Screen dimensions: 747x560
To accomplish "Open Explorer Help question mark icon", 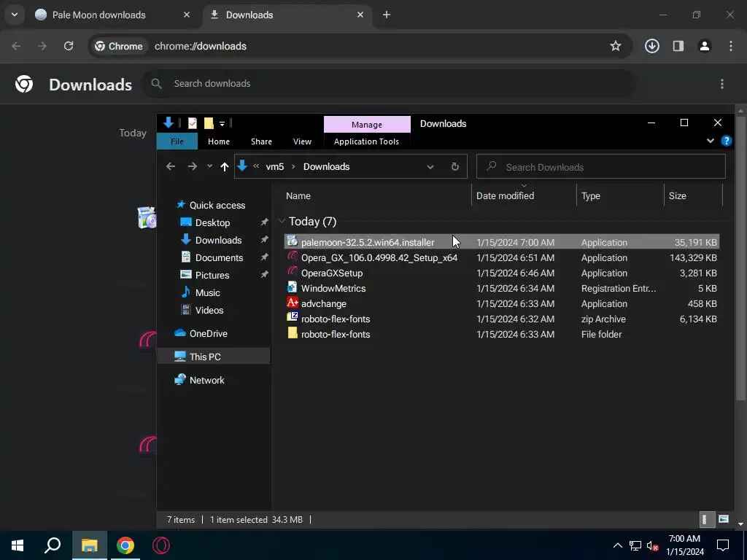I will pyautogui.click(x=726, y=141).
